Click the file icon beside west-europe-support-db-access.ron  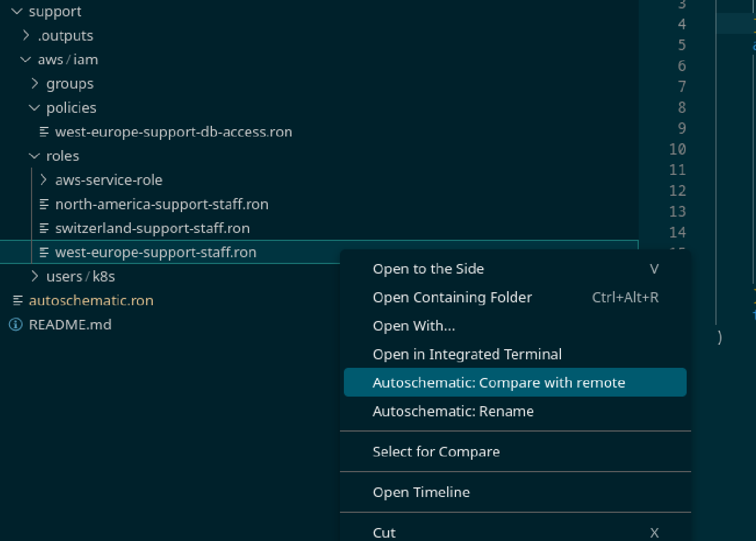click(x=44, y=132)
